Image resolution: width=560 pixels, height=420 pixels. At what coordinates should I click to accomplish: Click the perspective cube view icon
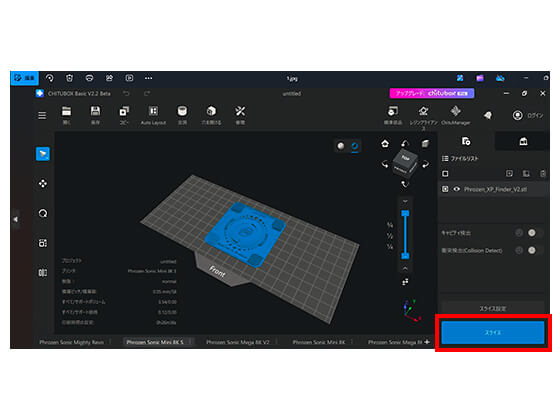click(x=425, y=144)
